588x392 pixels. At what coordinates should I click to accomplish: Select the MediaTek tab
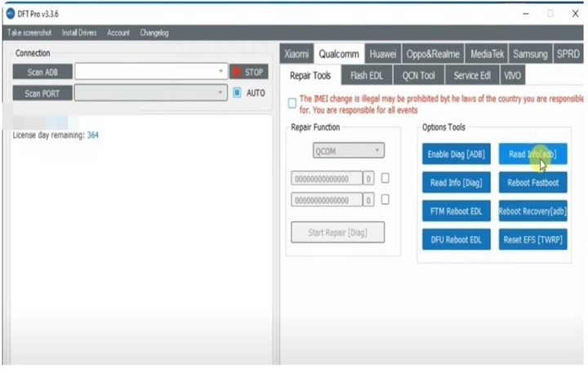[487, 54]
